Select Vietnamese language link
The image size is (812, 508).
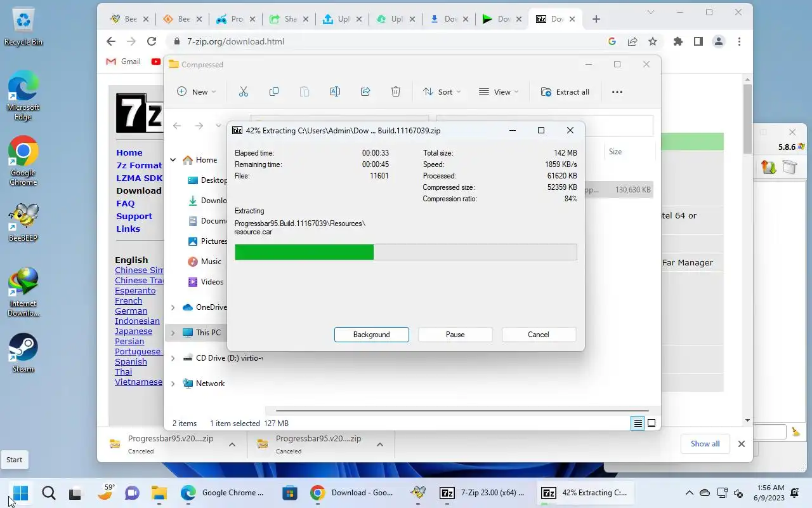(x=138, y=382)
